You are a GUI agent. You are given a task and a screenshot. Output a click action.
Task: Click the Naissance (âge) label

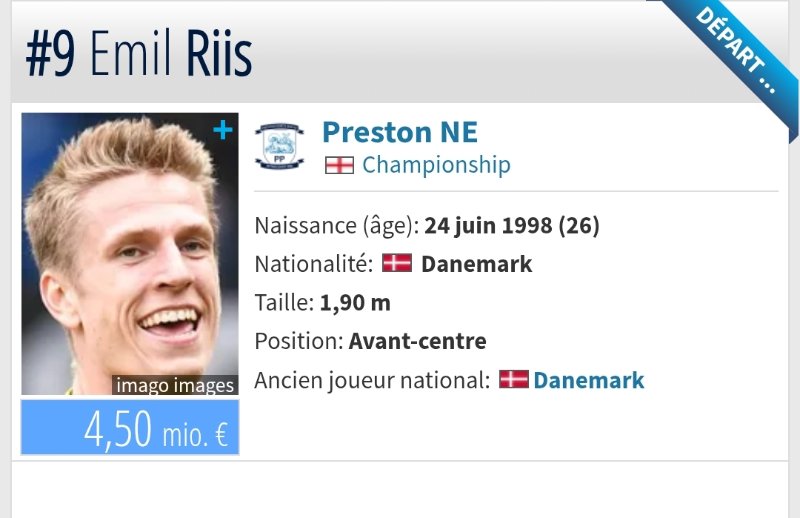coord(336,225)
